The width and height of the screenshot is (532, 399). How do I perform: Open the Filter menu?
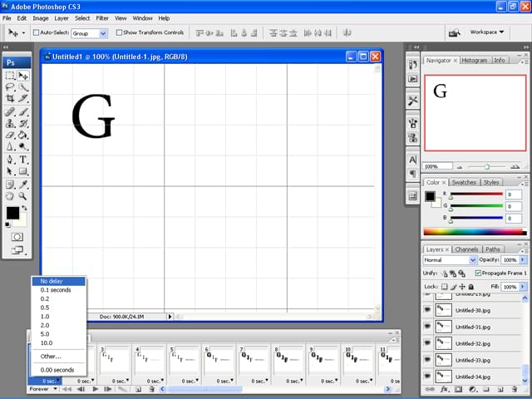pyautogui.click(x=102, y=18)
